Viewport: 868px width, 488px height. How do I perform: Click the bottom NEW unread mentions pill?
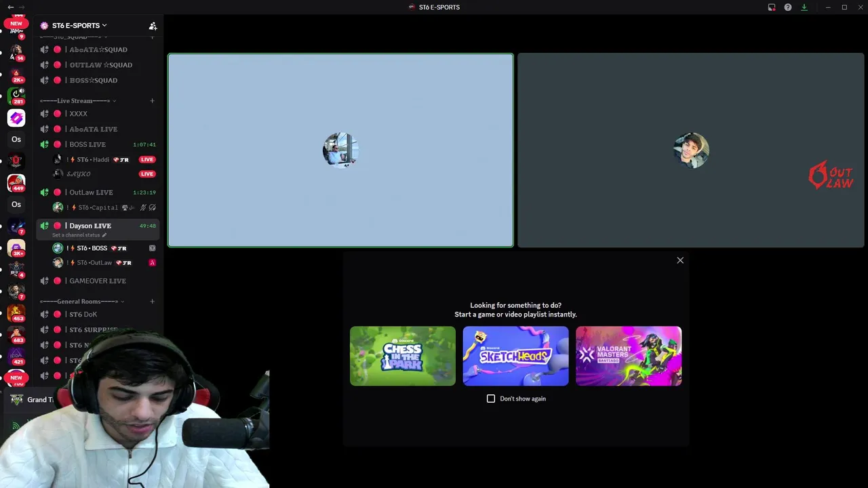[x=16, y=378]
